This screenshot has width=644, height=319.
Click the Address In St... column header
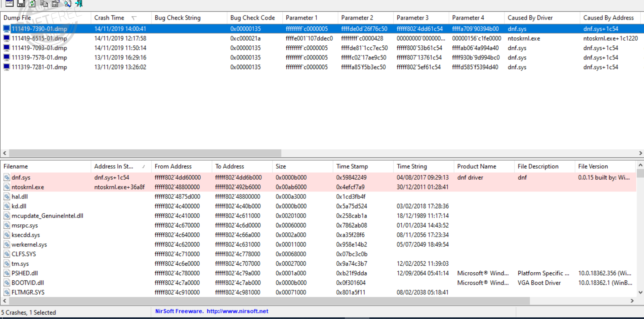pos(121,166)
